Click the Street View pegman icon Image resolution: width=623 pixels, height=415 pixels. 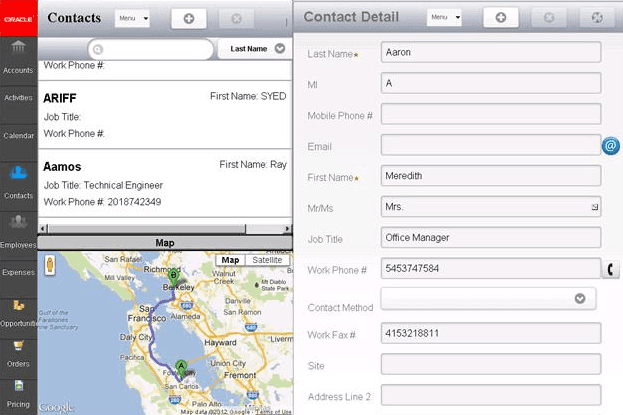click(x=50, y=265)
